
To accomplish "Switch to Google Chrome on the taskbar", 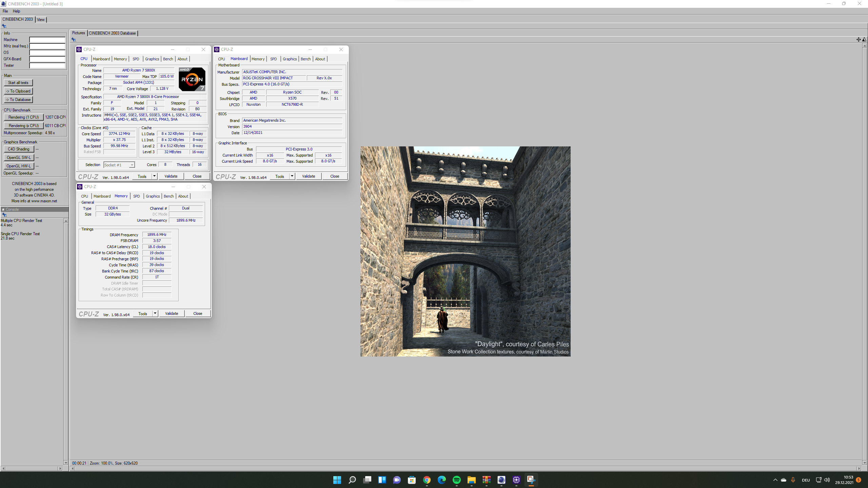I will 427,480.
